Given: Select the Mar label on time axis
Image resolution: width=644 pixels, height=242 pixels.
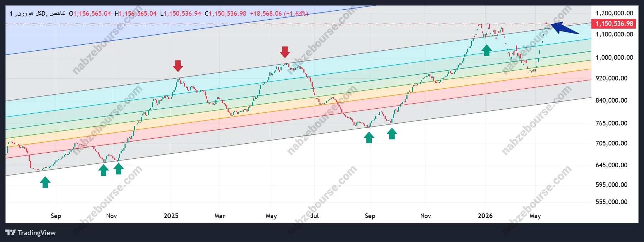Looking at the screenshot, I should [220, 216].
